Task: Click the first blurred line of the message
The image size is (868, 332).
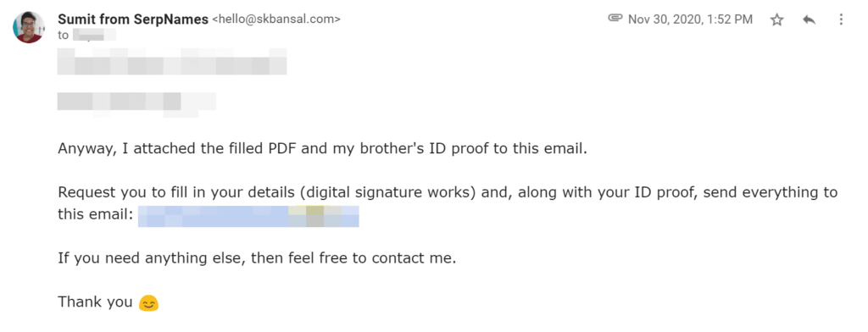Action: (x=172, y=62)
